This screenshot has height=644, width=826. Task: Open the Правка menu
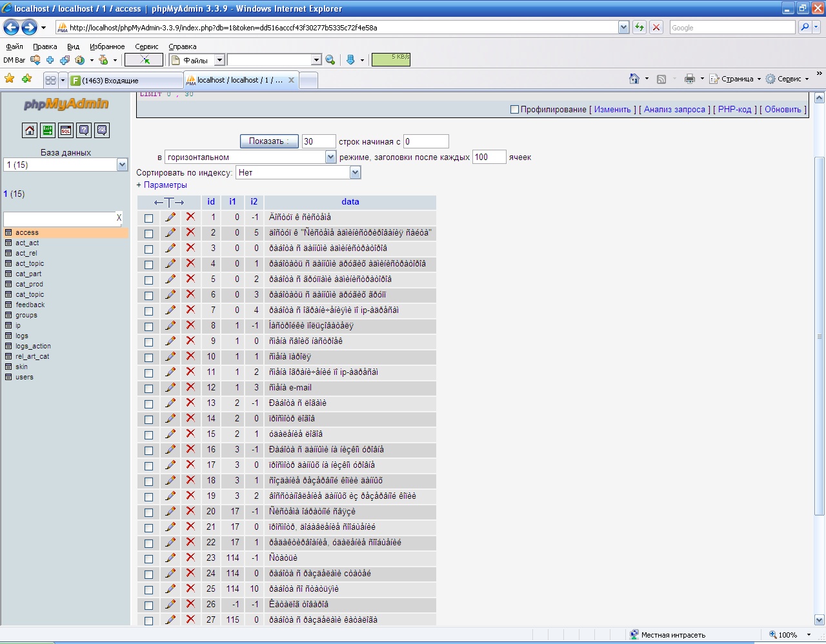pos(45,46)
